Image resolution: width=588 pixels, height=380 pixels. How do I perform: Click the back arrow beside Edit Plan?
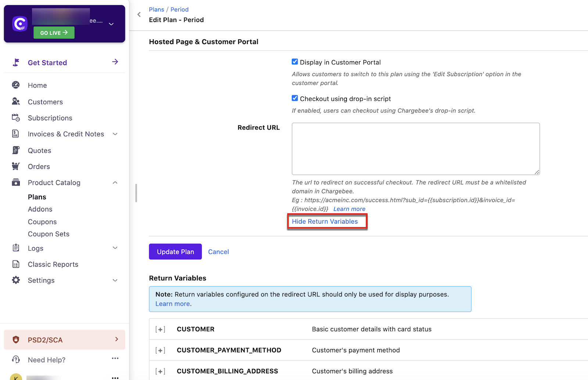coord(139,15)
